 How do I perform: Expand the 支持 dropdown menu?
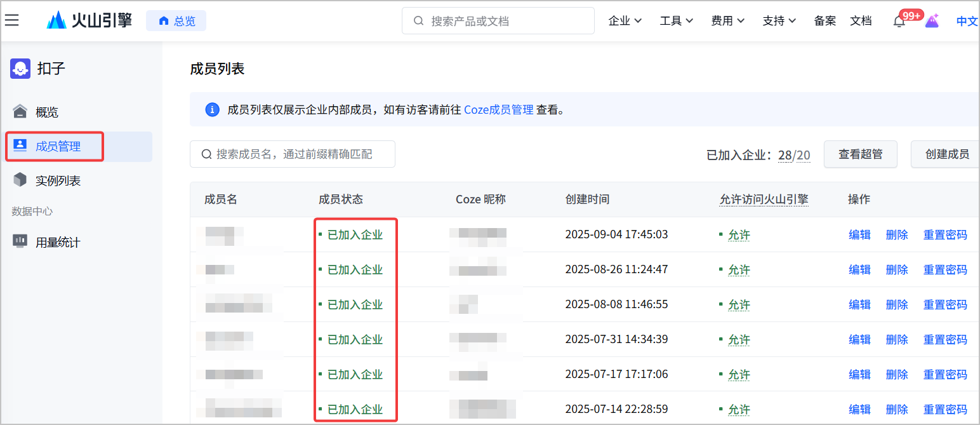point(779,21)
